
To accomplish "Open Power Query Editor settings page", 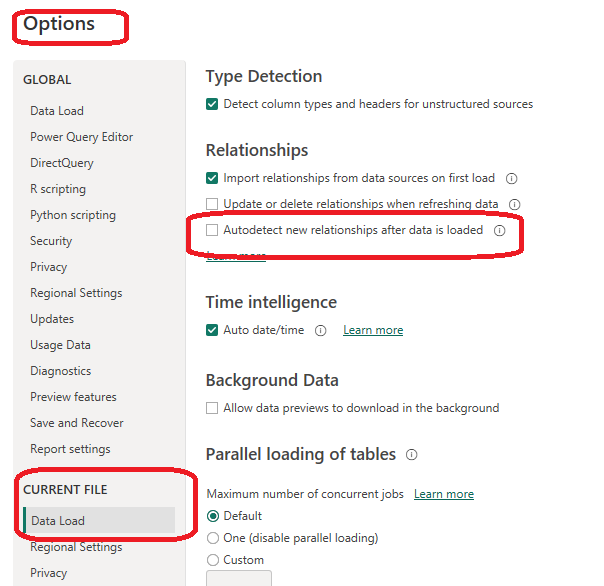I will (x=81, y=137).
